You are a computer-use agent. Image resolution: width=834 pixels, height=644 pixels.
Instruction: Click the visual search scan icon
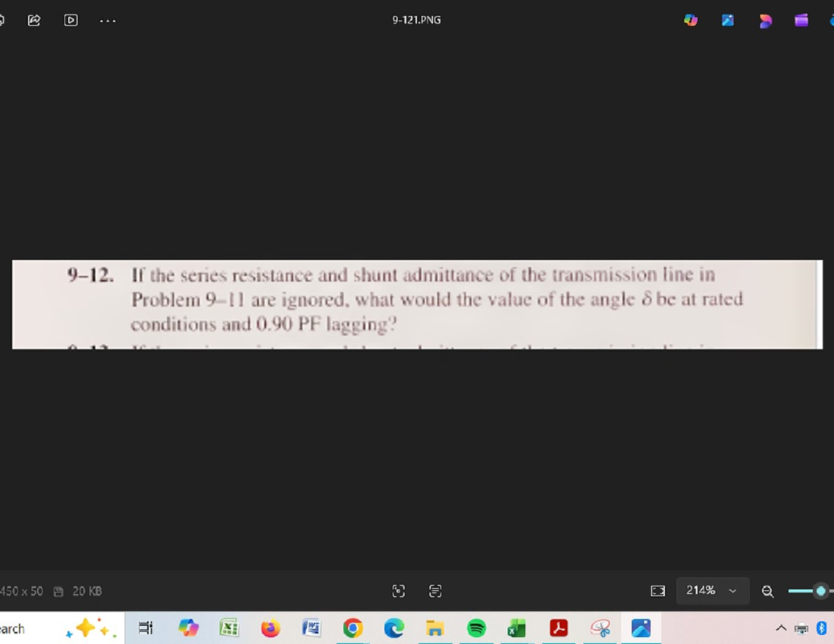(x=398, y=591)
